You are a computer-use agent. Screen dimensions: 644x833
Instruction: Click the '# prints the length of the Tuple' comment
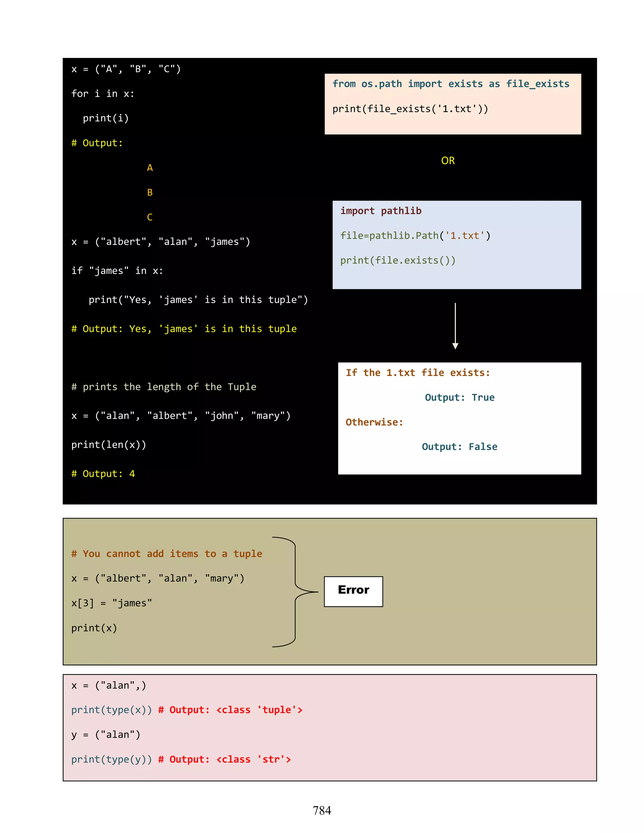click(164, 387)
